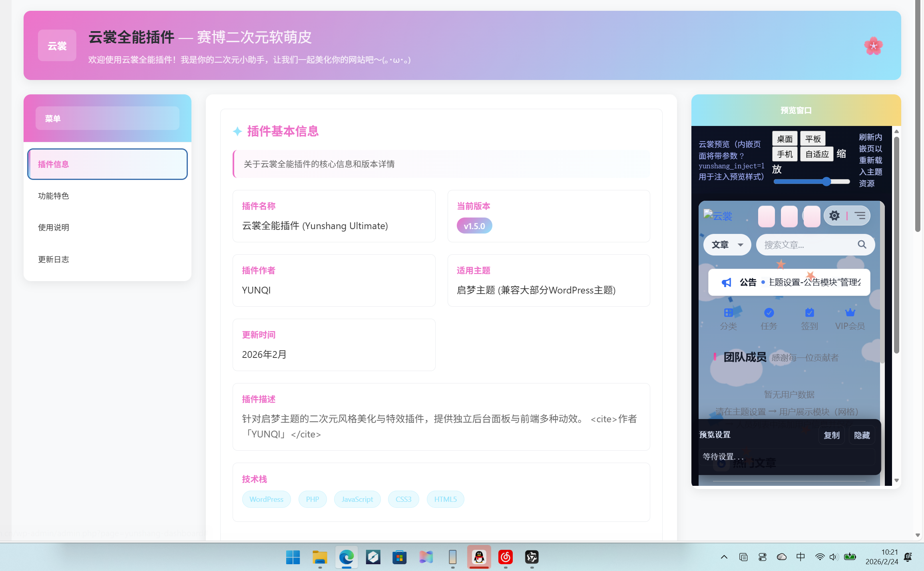Viewport: 924px width, 571px height.
Task: Click the HTML5 tech tag
Action: point(445,499)
